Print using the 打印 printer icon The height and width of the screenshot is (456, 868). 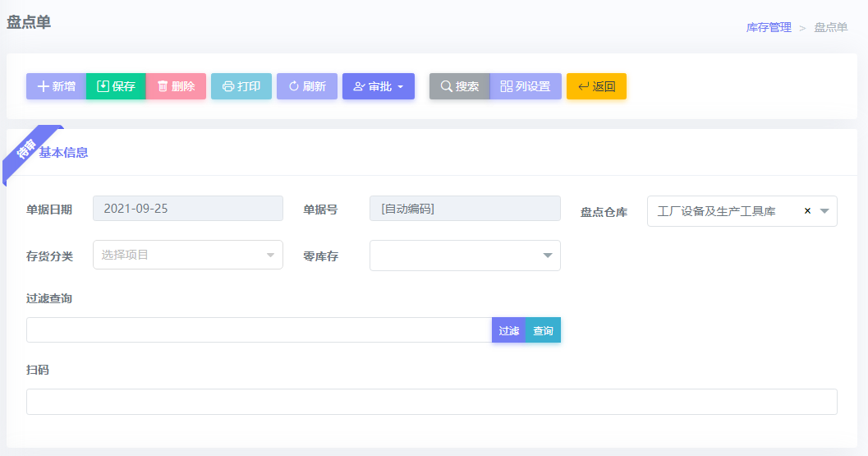(241, 86)
